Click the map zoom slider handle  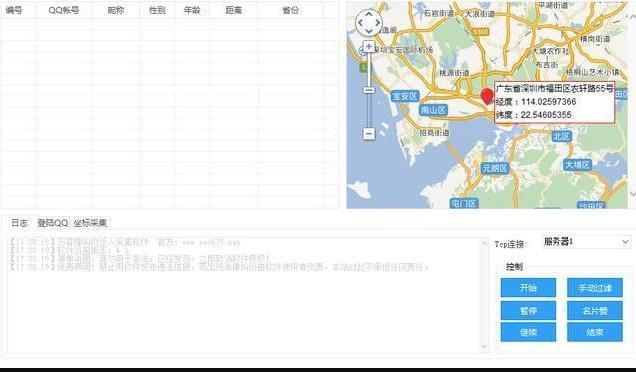(369, 90)
